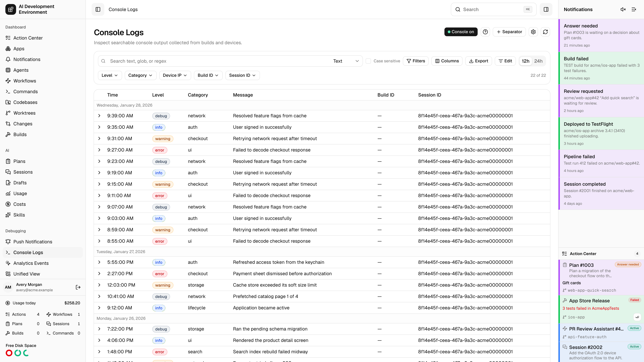
Task: Open Action Center in sidebar
Action: click(x=43, y=38)
